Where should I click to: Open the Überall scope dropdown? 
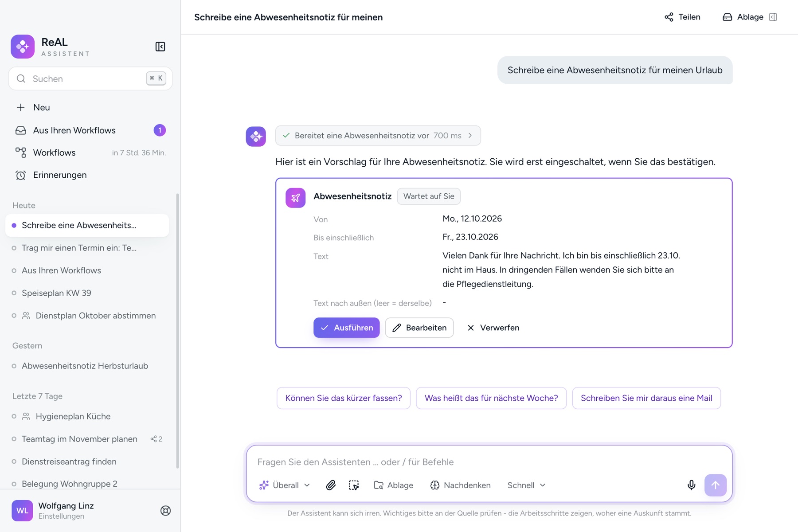(285, 485)
